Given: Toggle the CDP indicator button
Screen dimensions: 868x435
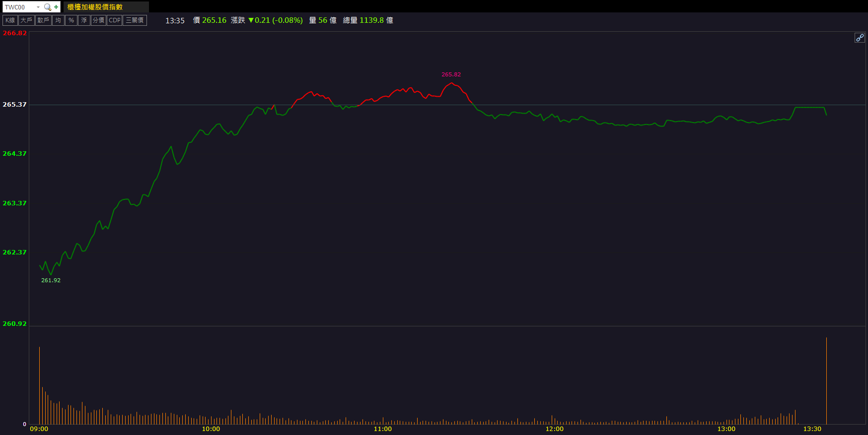Looking at the screenshot, I should [114, 20].
